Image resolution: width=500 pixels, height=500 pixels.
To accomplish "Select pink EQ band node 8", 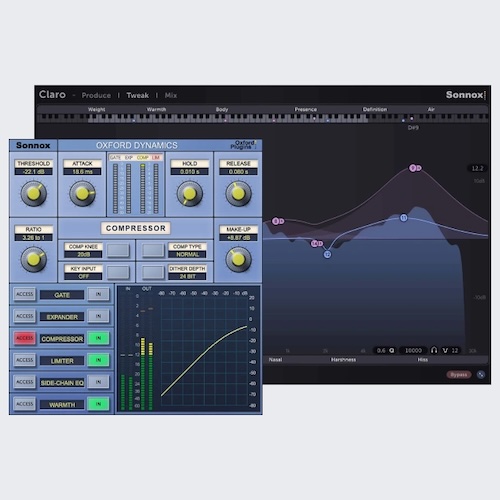I will pyautogui.click(x=276, y=221).
